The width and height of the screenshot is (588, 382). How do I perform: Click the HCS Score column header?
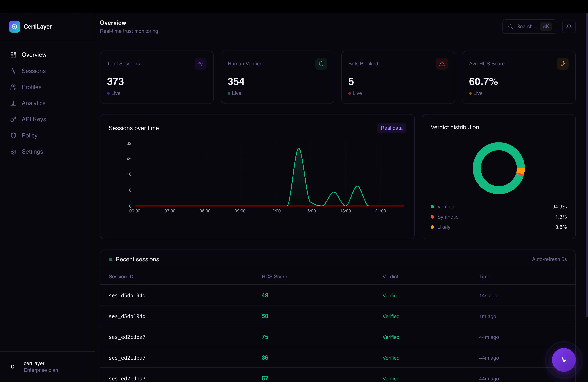pyautogui.click(x=274, y=277)
